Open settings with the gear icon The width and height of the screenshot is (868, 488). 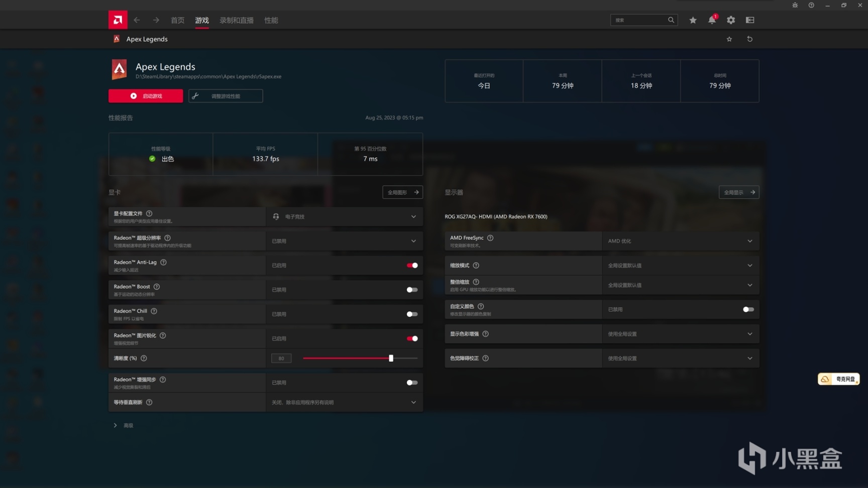731,20
